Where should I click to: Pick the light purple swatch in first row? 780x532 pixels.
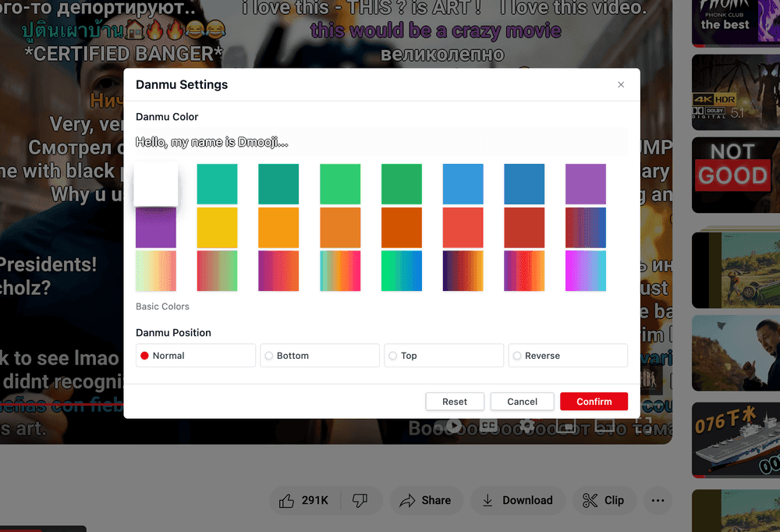pyautogui.click(x=586, y=184)
